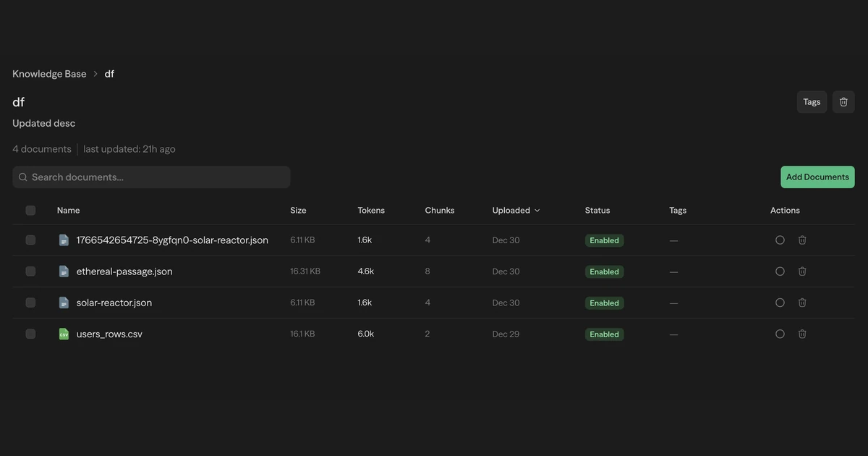
Task: Click the Add Documents button
Action: click(x=817, y=177)
